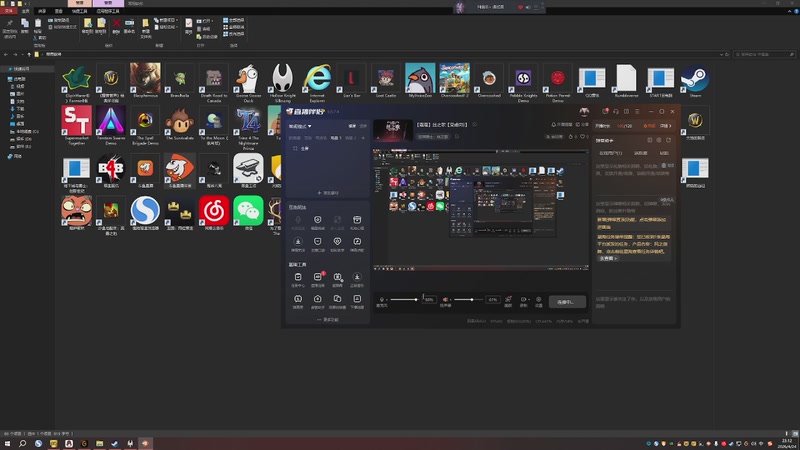Open the Brawlhalla shortcut
The height and width of the screenshot is (450, 800).
(x=180, y=81)
